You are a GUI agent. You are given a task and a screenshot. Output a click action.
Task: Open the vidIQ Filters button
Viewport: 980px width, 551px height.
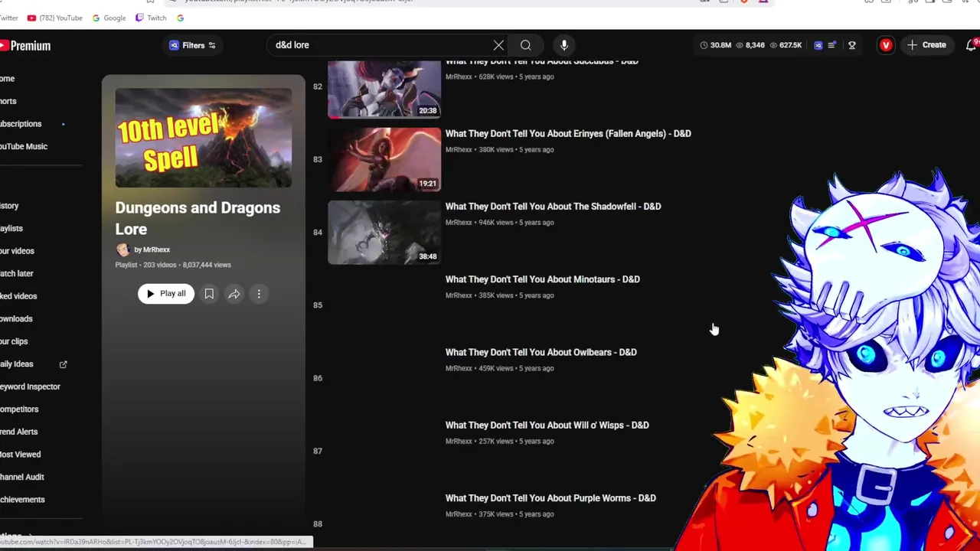pos(193,45)
